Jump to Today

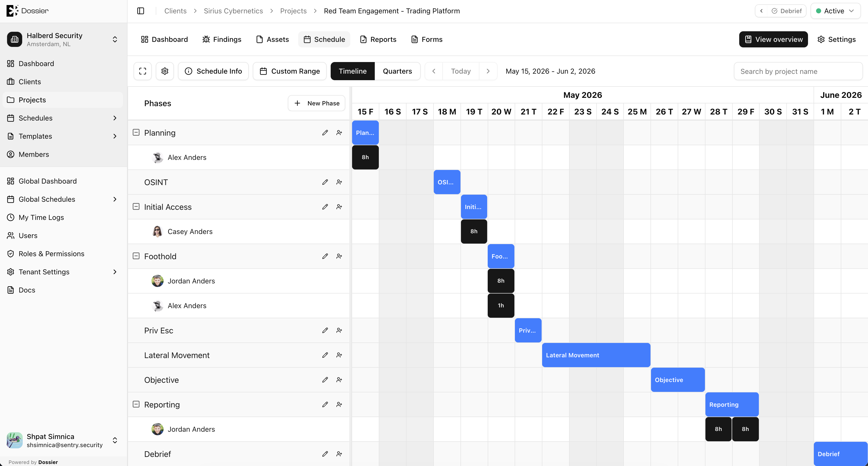click(461, 71)
